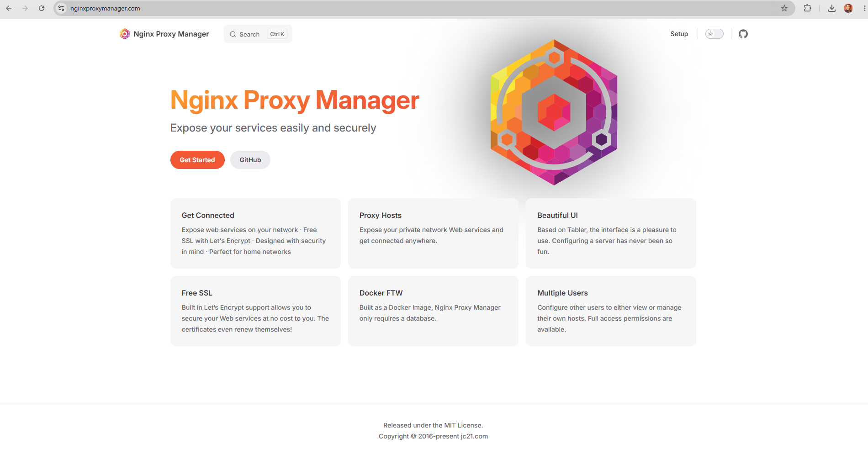The image size is (868, 449).
Task: Click the browser back arrow
Action: [x=9, y=8]
